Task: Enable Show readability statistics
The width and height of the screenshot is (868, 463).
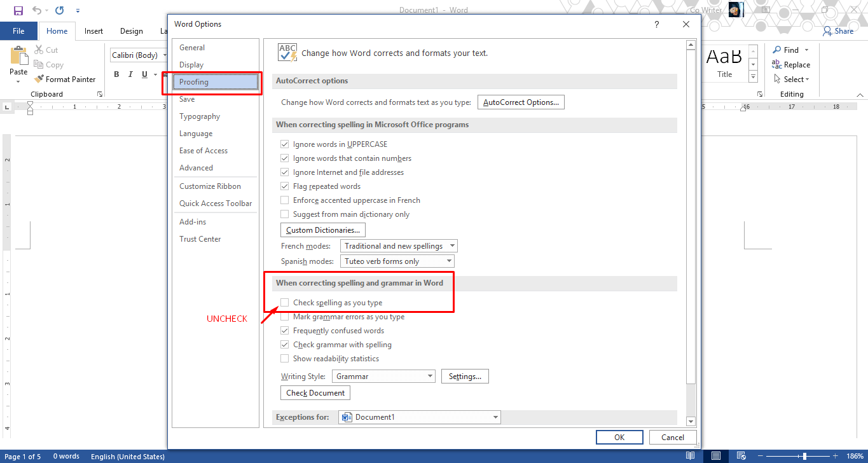Action: (284, 358)
